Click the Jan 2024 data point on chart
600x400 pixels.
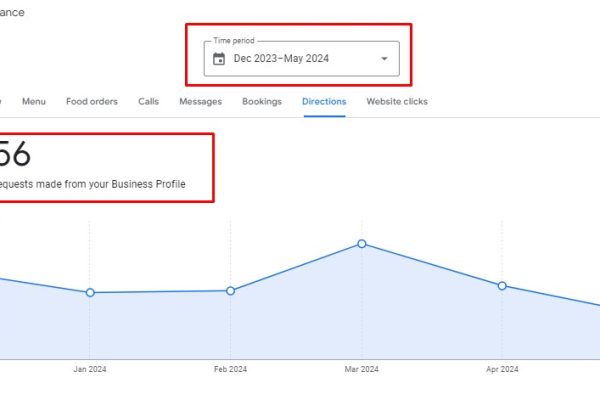(90, 293)
